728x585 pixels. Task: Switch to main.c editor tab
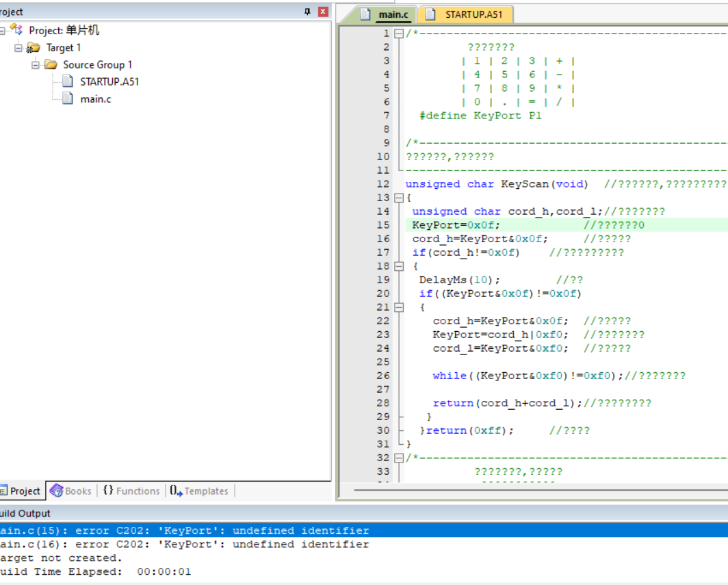pos(385,14)
